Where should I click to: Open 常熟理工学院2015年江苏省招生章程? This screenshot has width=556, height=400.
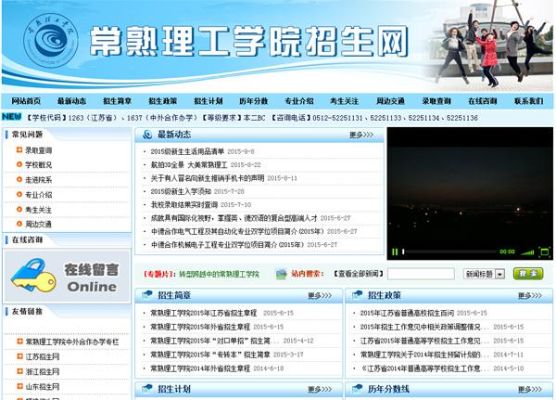pos(204,313)
